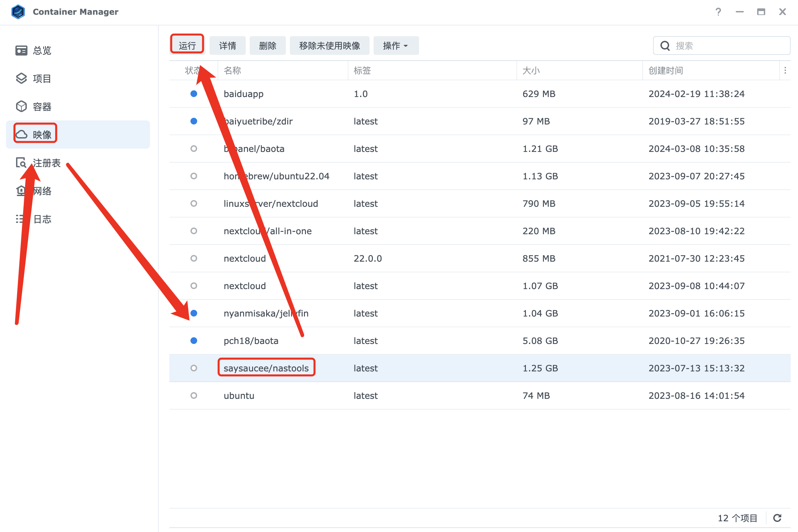Image resolution: width=798 pixels, height=532 pixels.
Task: Click the 运行 run button
Action: pyautogui.click(x=187, y=46)
